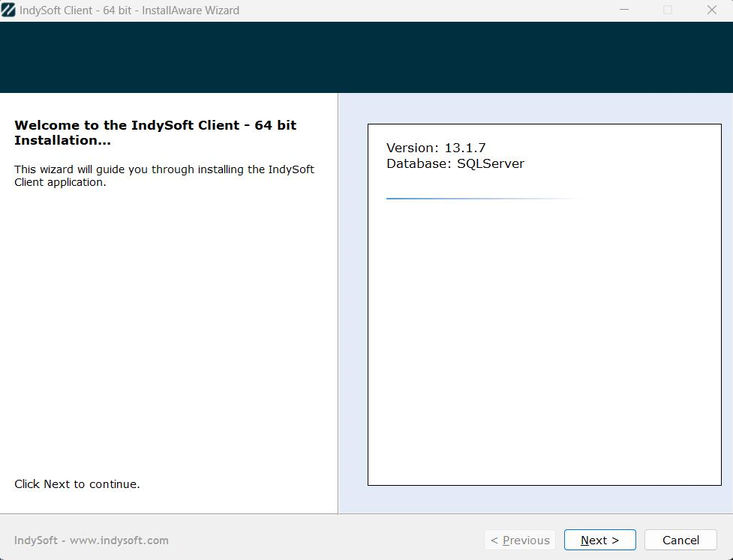Open the www.indysoft.com footer text
The height and width of the screenshot is (560, 733).
click(119, 540)
